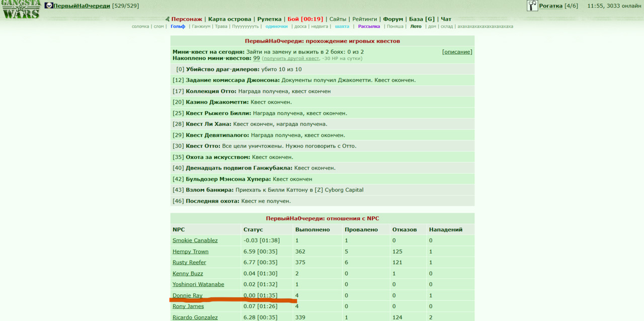
Task: Open the [описание] quest description link
Action: point(457,52)
